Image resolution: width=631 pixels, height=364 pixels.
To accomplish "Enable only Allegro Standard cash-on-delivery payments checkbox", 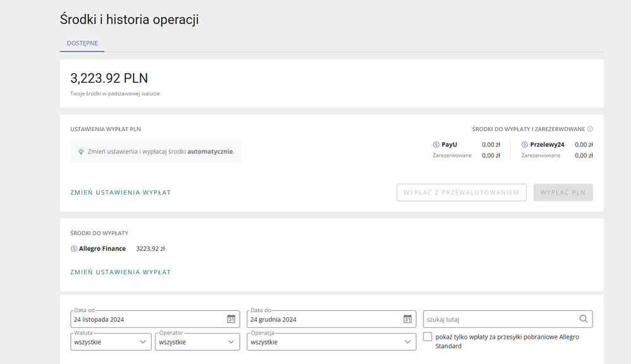I will pyautogui.click(x=428, y=337).
